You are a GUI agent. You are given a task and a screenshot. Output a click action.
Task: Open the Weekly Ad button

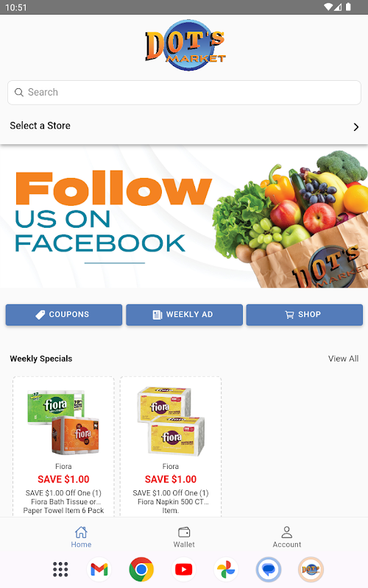coord(184,315)
